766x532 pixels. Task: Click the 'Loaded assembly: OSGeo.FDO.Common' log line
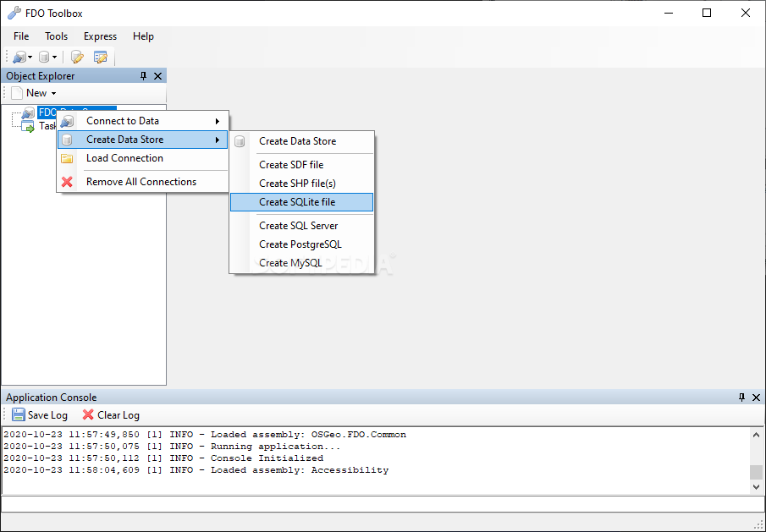pyautogui.click(x=205, y=435)
